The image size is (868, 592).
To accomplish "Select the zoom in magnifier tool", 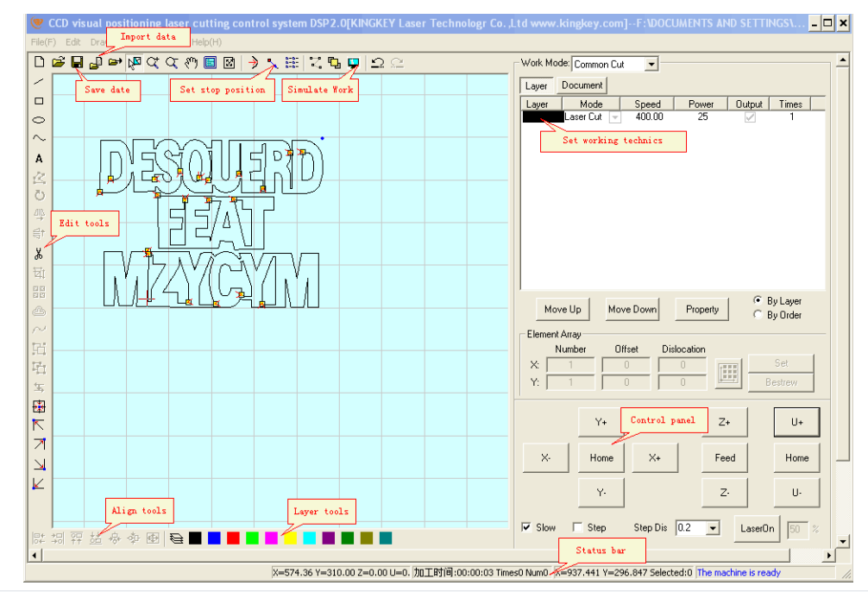I will (153, 63).
